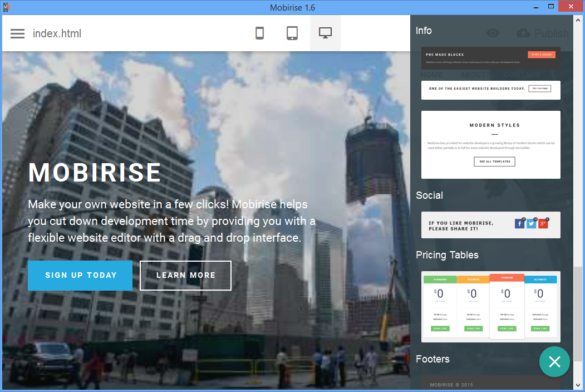Switch to desktop preview
The image size is (585, 392).
coord(325,33)
